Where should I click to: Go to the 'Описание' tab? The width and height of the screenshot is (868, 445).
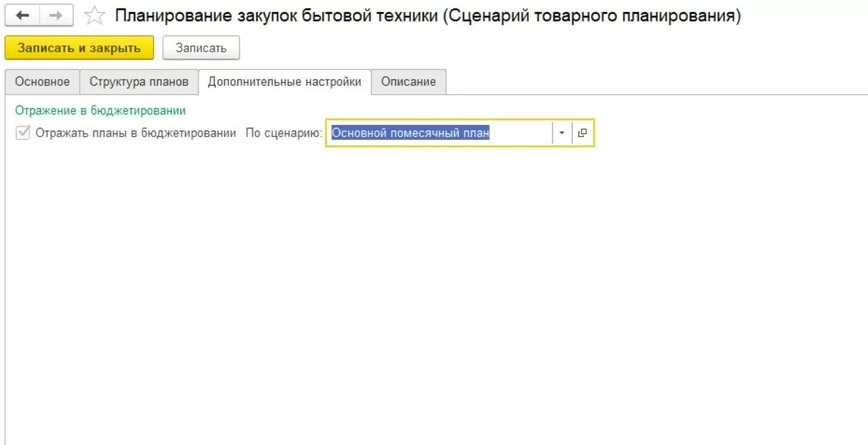coord(408,82)
